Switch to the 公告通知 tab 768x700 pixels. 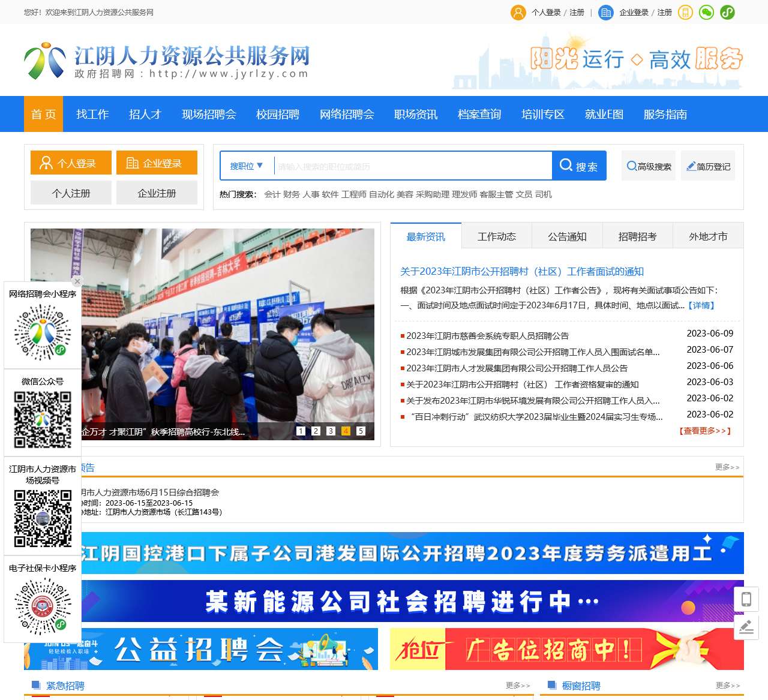567,236
